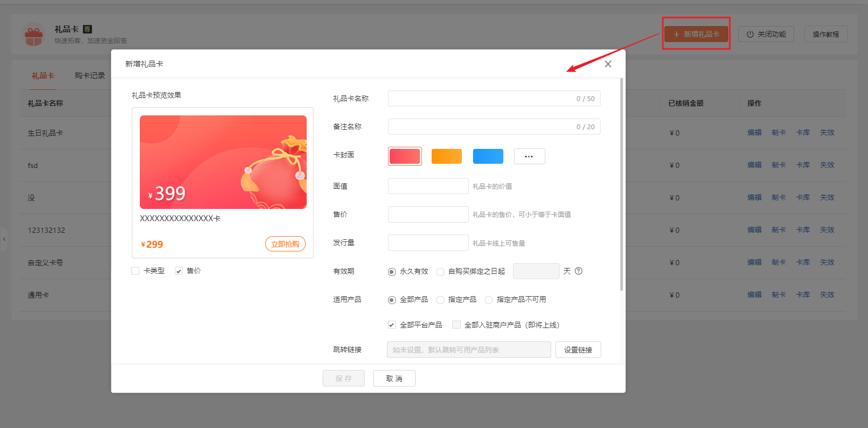Click the 跳转链接 input field
This screenshot has width=868, height=428.
coord(469,349)
